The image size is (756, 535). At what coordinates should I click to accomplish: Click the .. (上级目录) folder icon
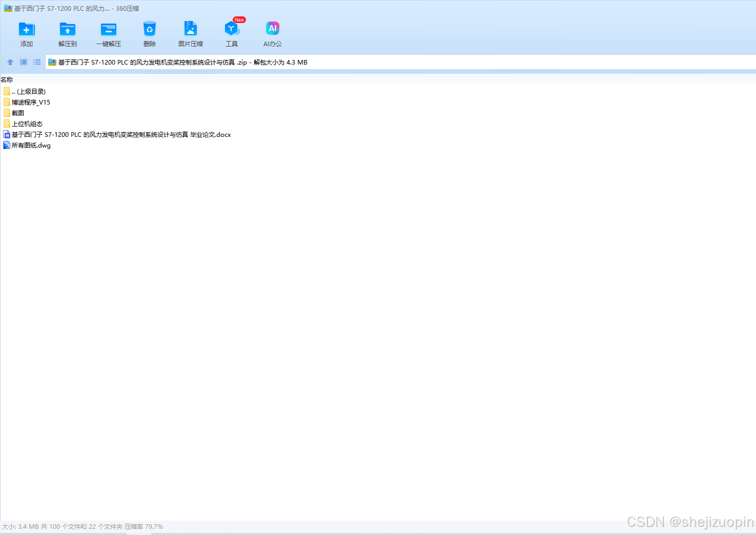coord(7,91)
